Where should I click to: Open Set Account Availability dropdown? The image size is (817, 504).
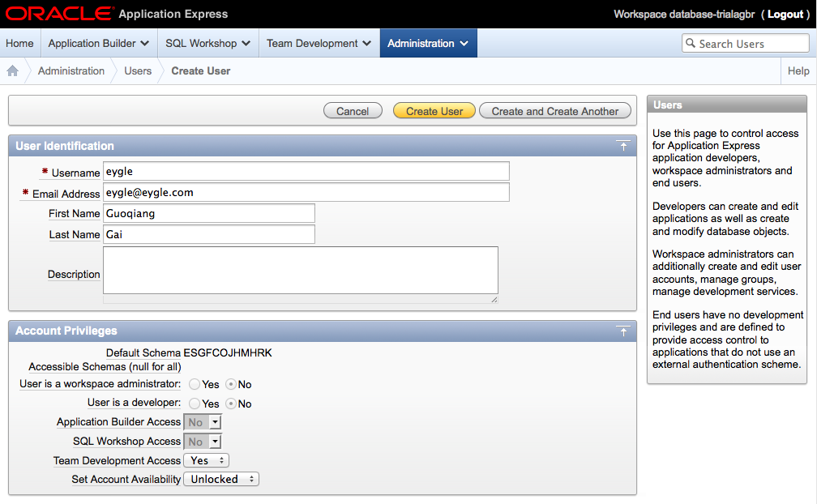(220, 479)
